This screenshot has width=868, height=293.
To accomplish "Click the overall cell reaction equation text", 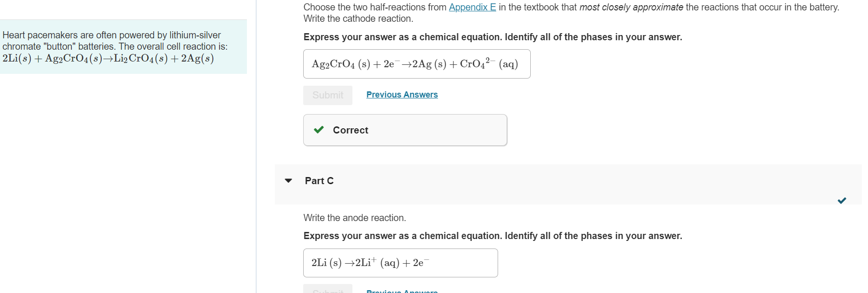I will pos(108,59).
